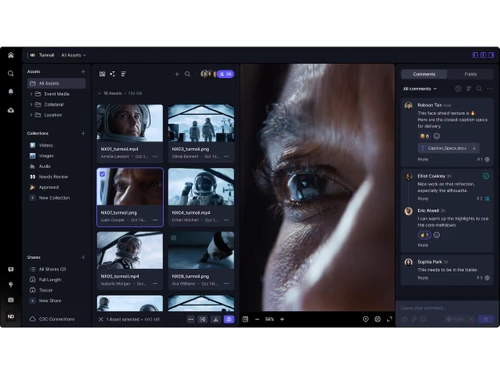Open the Full Length share
The image size is (500, 375).
(x=50, y=280)
